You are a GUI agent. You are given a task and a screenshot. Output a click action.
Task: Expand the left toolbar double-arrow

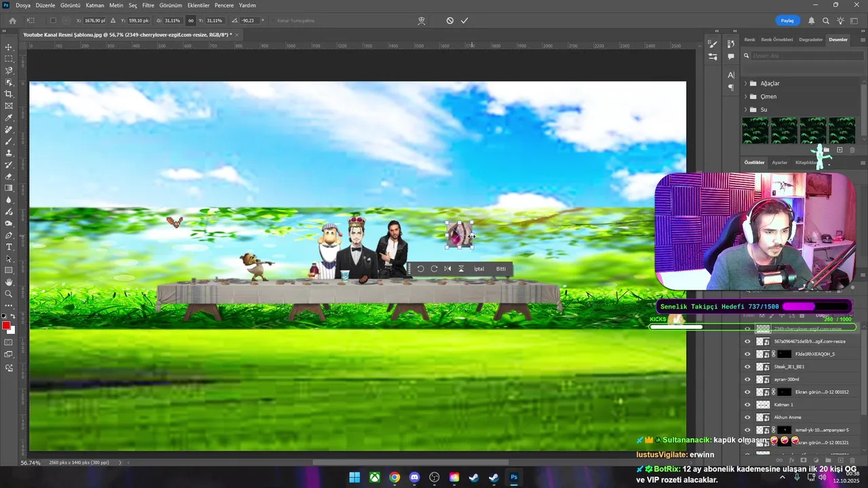[x=5, y=30]
